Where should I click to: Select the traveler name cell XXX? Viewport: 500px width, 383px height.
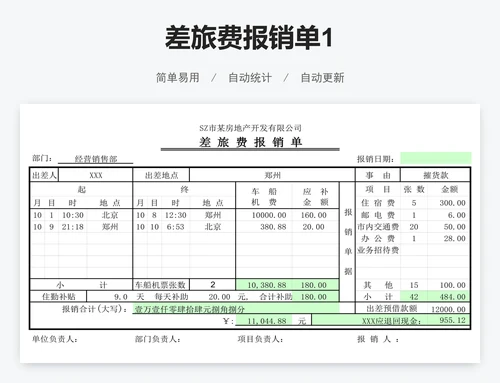96,175
